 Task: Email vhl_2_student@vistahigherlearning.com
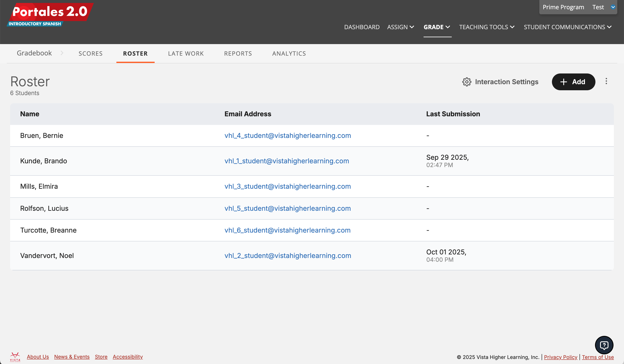pos(288,256)
